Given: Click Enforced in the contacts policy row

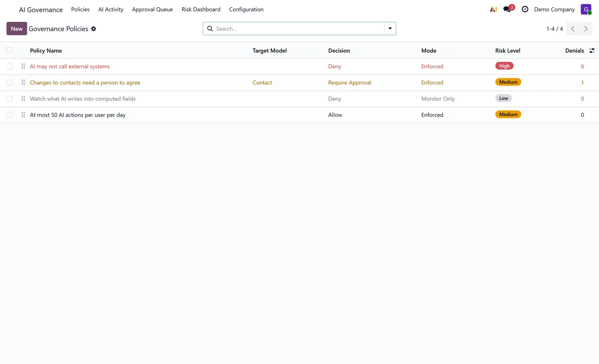Looking at the screenshot, I should 432,83.
